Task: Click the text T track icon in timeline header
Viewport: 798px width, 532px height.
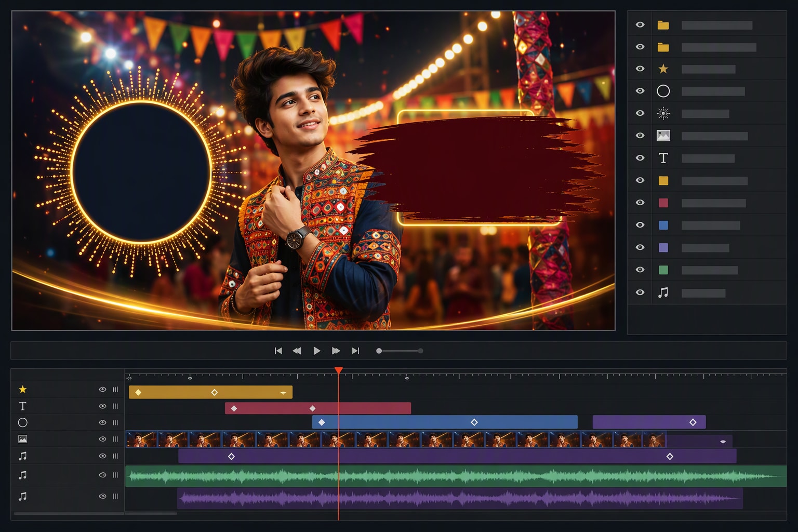Action: pos(22,406)
